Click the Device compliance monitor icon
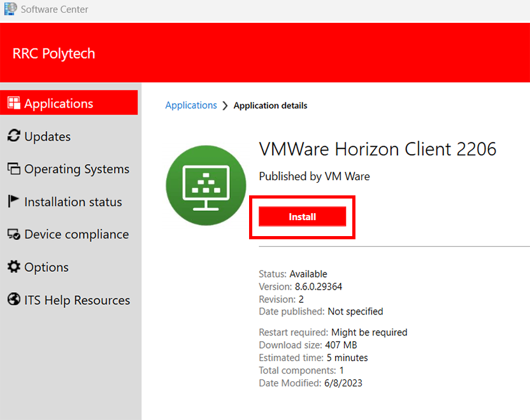The image size is (530, 420). tap(13, 234)
